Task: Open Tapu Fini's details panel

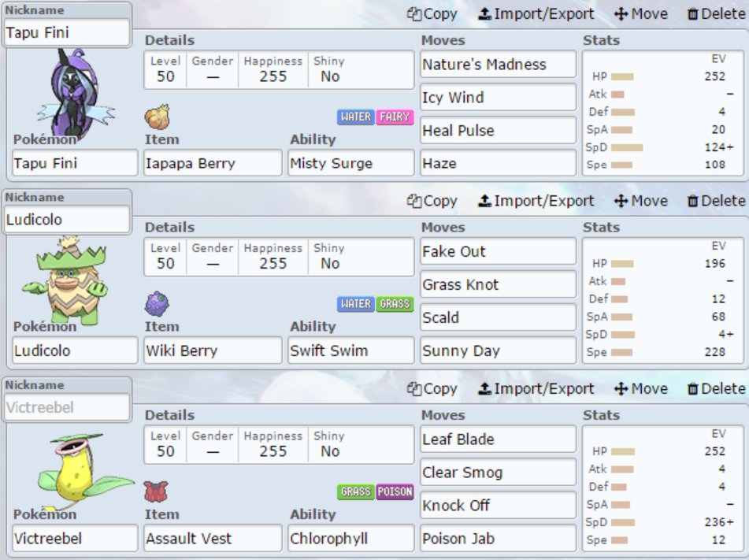Action: point(279,70)
